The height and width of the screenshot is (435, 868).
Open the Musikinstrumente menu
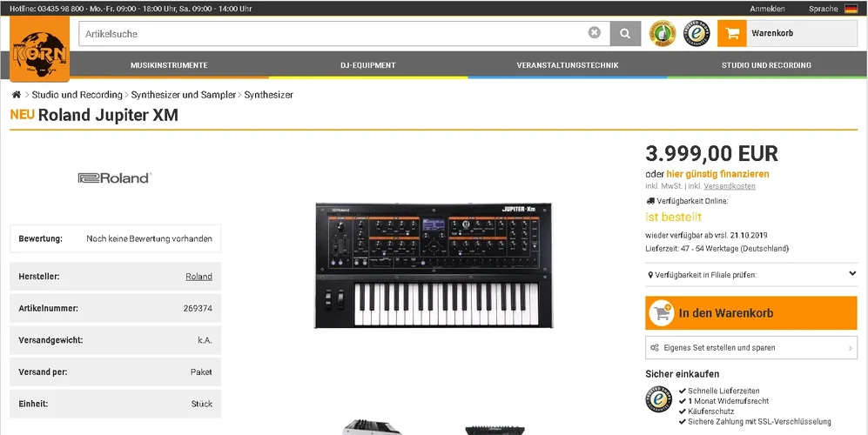[170, 65]
